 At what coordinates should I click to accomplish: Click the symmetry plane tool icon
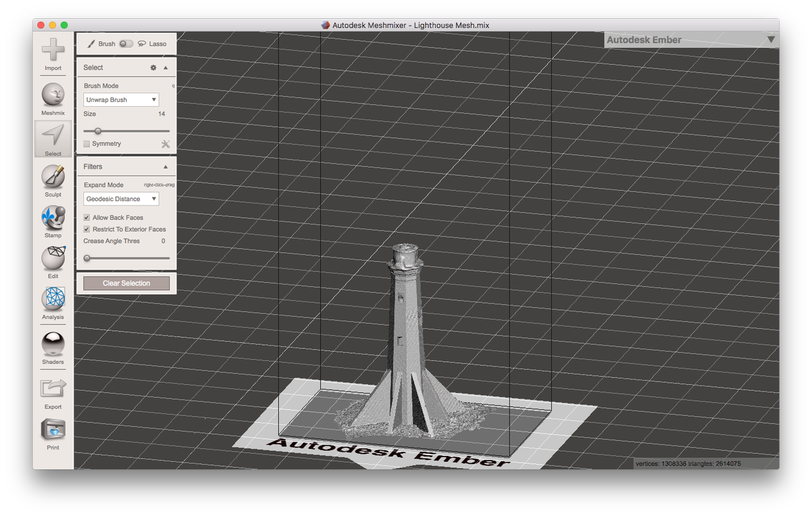[x=165, y=144]
